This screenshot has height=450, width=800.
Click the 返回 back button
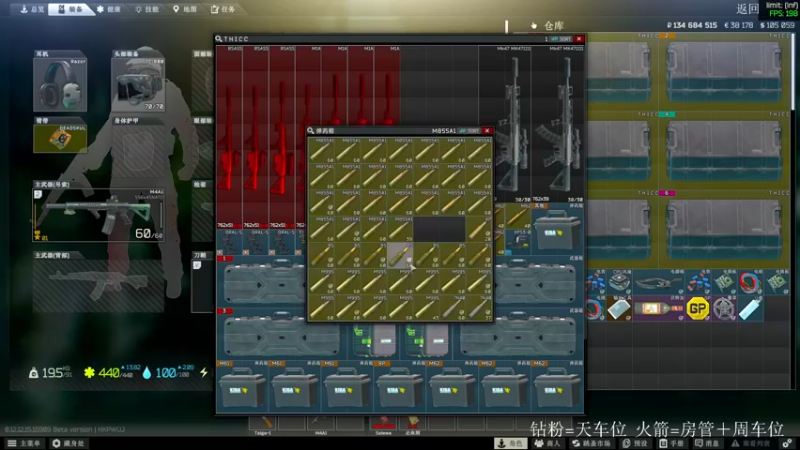[x=747, y=9]
